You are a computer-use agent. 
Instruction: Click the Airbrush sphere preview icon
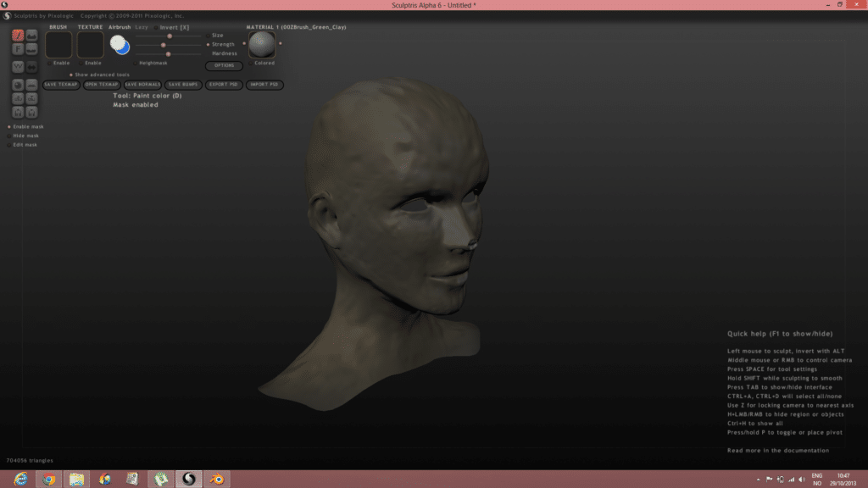pos(119,45)
